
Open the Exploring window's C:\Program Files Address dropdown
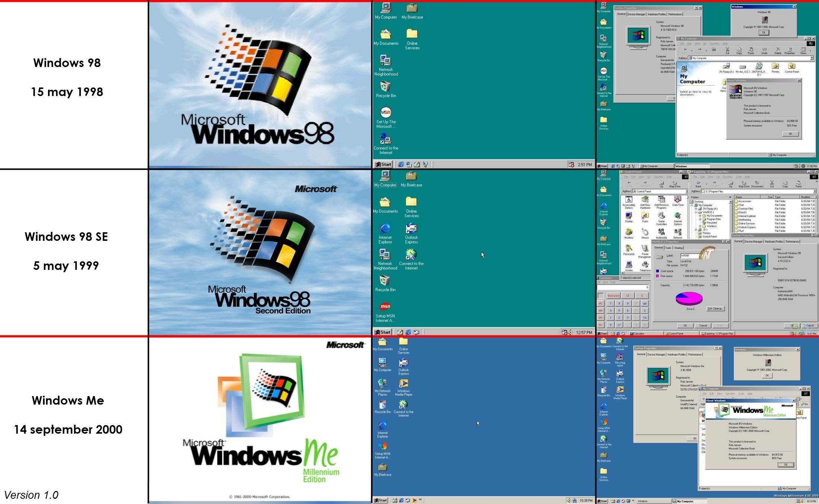click(815, 191)
